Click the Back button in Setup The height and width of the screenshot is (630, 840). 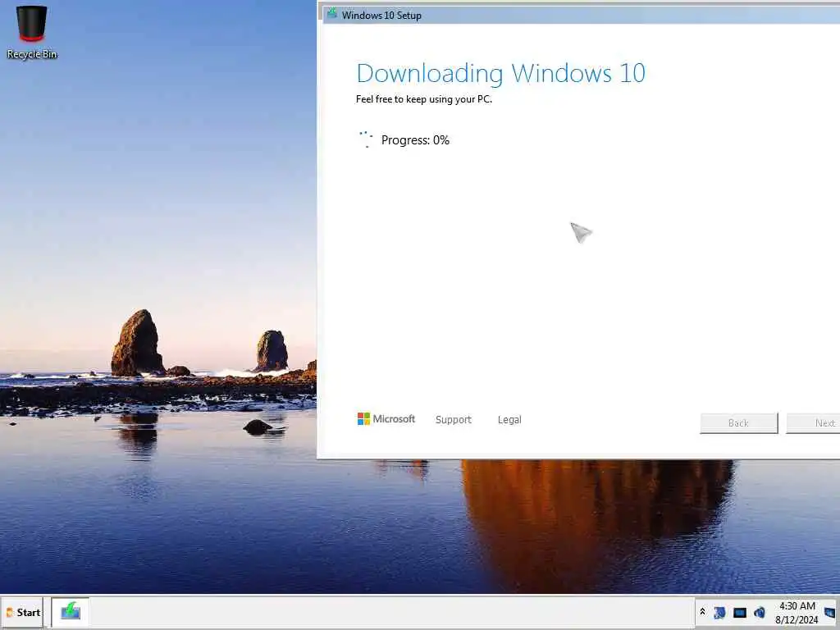pos(738,422)
